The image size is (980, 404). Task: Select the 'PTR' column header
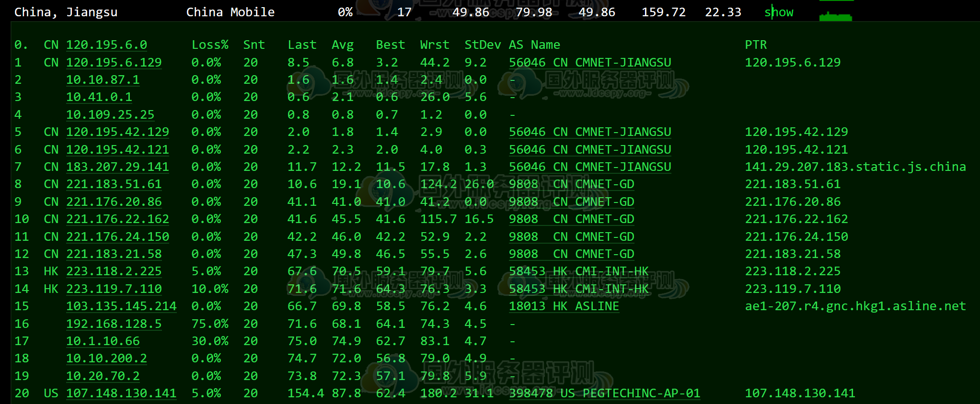[756, 45]
